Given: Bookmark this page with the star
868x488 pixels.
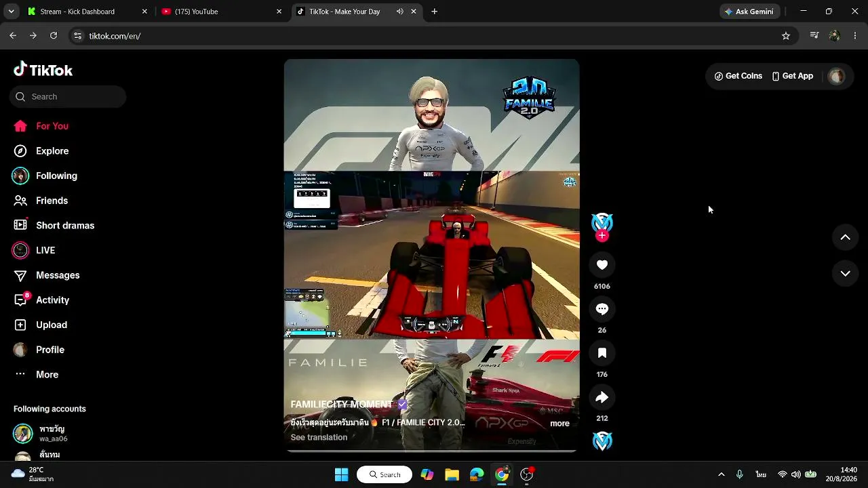Looking at the screenshot, I should point(786,36).
